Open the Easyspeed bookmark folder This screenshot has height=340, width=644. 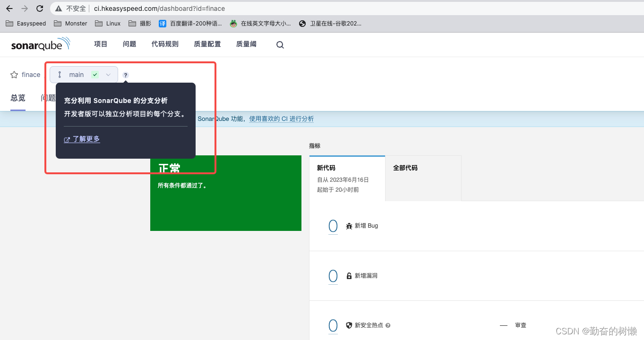[26, 23]
